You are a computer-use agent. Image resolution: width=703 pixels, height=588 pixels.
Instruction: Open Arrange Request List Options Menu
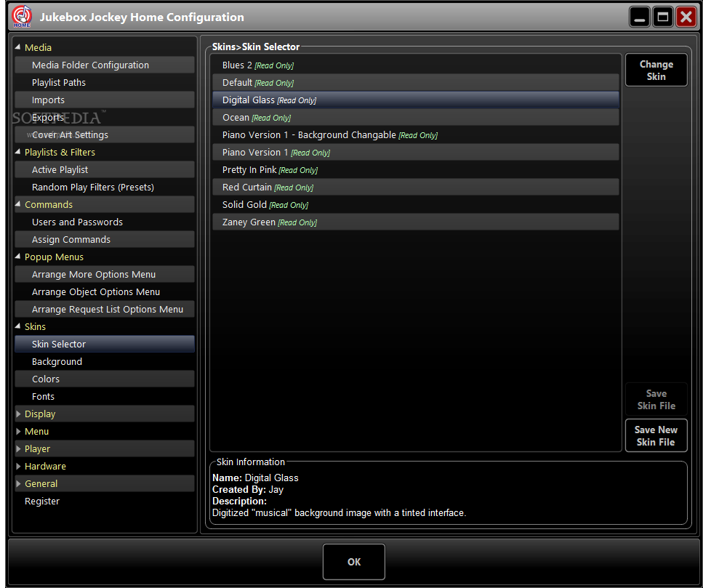105,310
